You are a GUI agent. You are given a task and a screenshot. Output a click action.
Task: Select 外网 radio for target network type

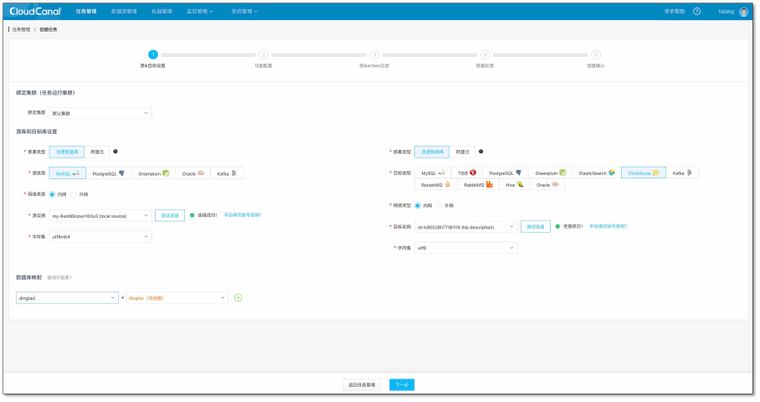click(439, 206)
